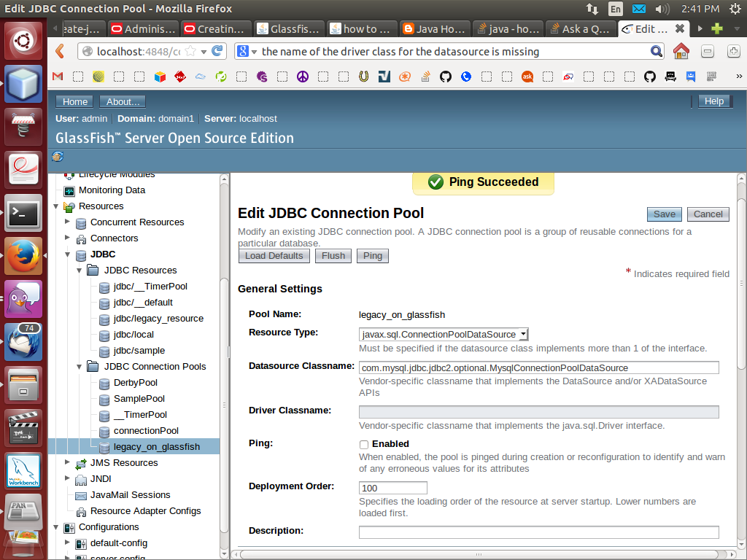Click the Monitoring Data icon

click(69, 191)
